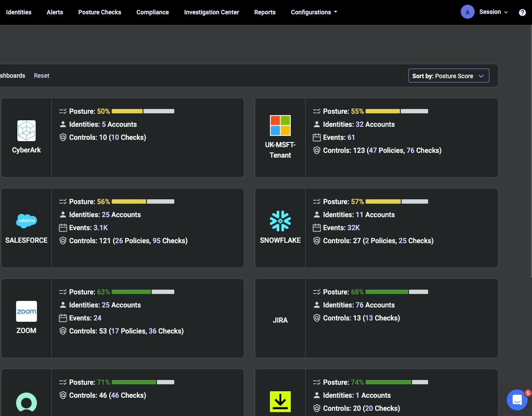Click the 57% posture score on Snowflake

pos(357,201)
